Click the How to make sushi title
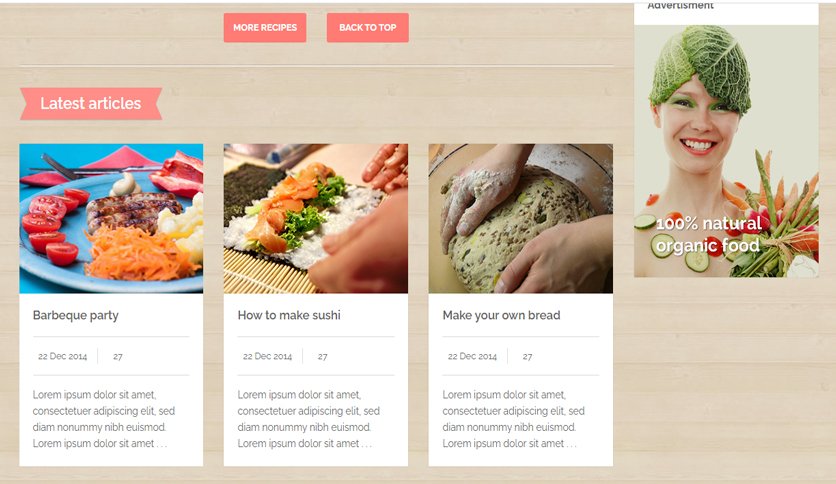 click(289, 315)
